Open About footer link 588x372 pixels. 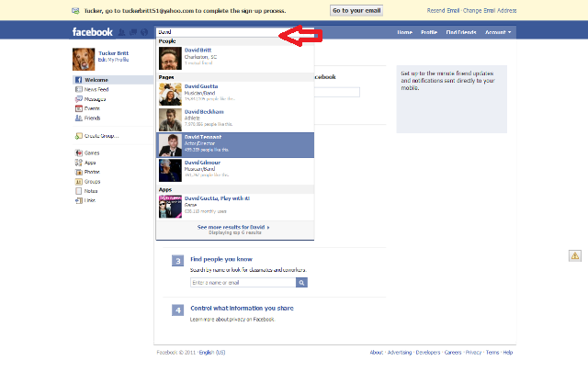377,353
